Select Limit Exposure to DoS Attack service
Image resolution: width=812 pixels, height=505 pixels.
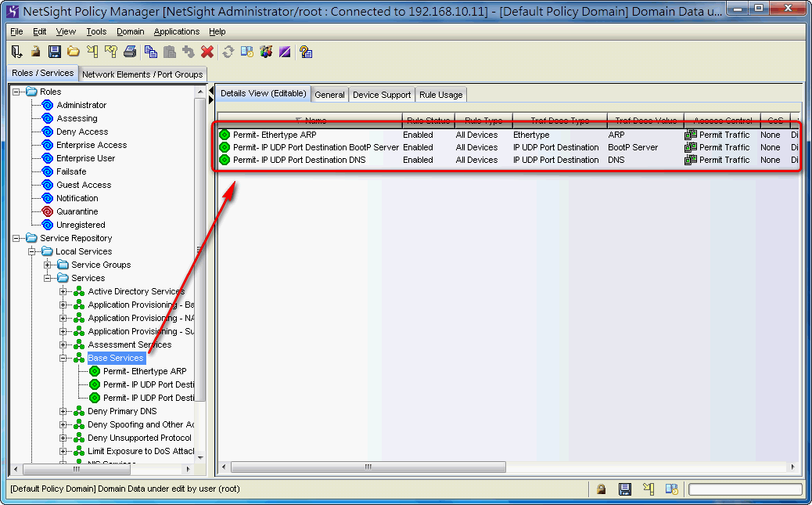pos(141,451)
